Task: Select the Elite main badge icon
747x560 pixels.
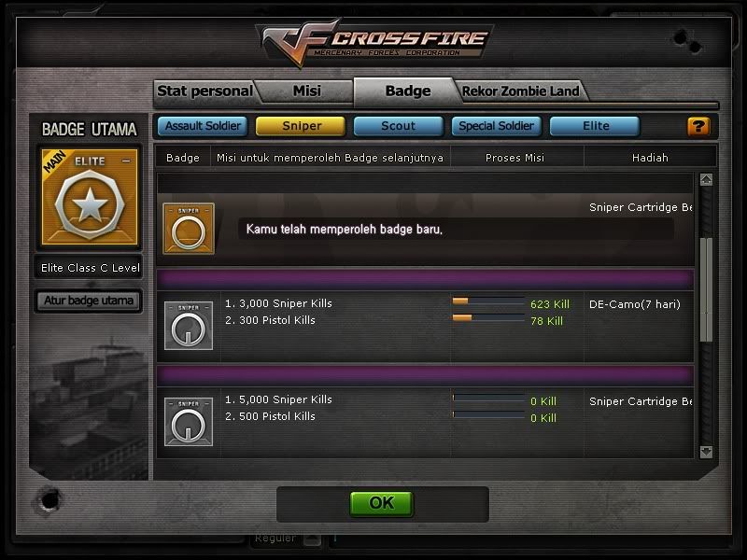Action: pyautogui.click(x=90, y=197)
